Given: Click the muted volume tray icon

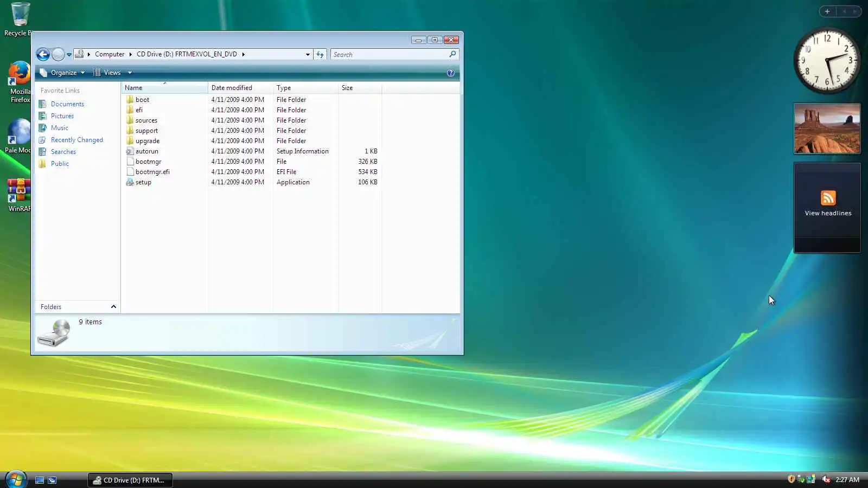Looking at the screenshot, I should [x=826, y=479].
